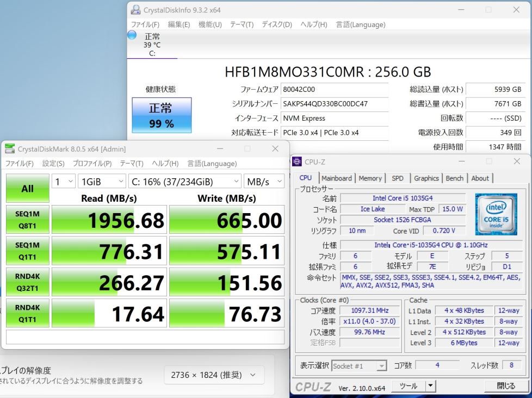The image size is (532, 398).
Task: Click the multiplier value x11.0 (4.0 - 37.0)
Action: 369,321
